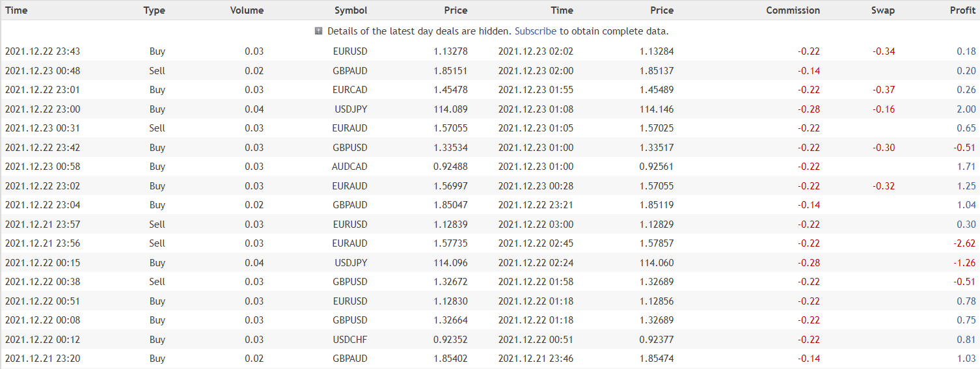Sort deals by Volume column header
The image size is (980, 369).
point(247,10)
